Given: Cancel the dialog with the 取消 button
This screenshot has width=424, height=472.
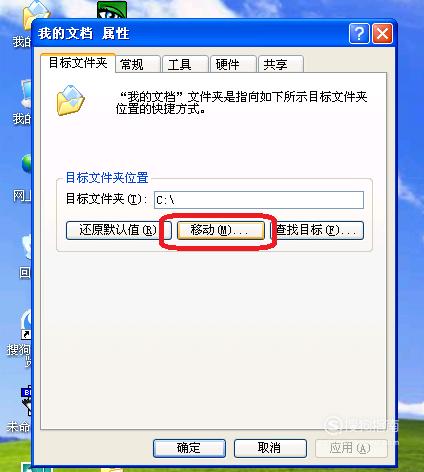Looking at the screenshot, I should click(x=270, y=448).
